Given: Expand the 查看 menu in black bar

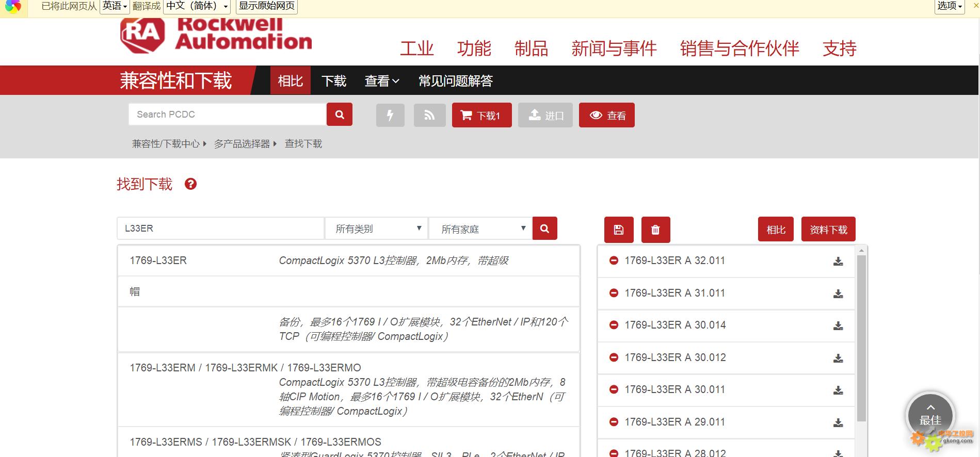Looking at the screenshot, I should click(x=382, y=81).
